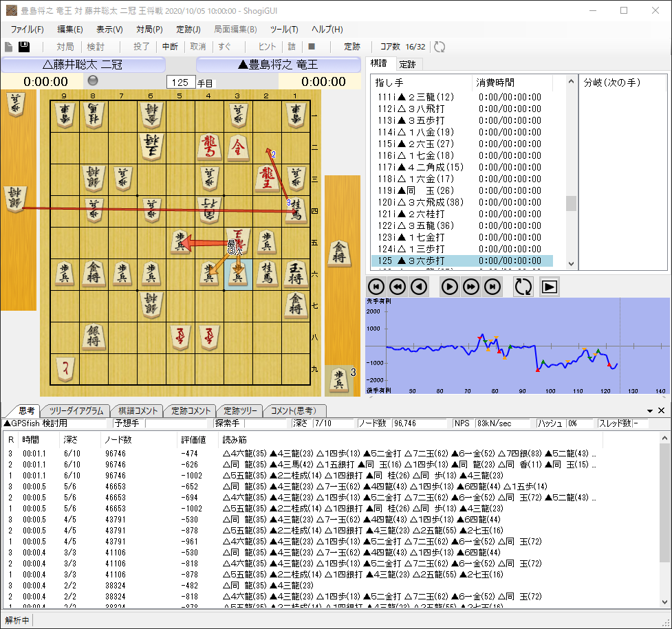The height and width of the screenshot is (629, 672).
Task: Open the 対局(P) menu
Action: pos(149,30)
